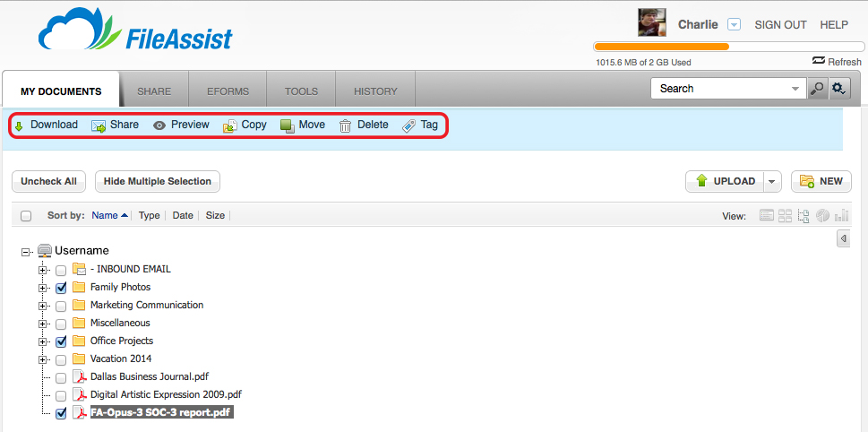This screenshot has width=868, height=432.
Task: Check the Marketing Communication checkbox
Action: pyautogui.click(x=61, y=306)
